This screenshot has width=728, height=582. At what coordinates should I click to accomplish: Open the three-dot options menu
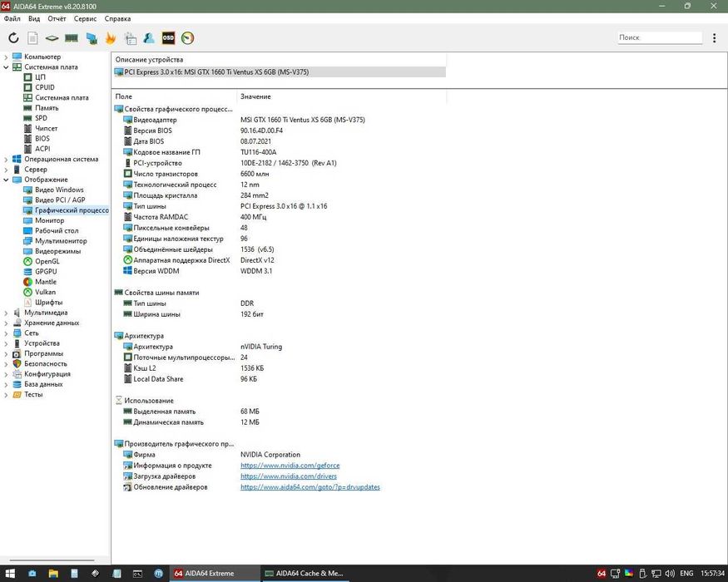click(714, 38)
